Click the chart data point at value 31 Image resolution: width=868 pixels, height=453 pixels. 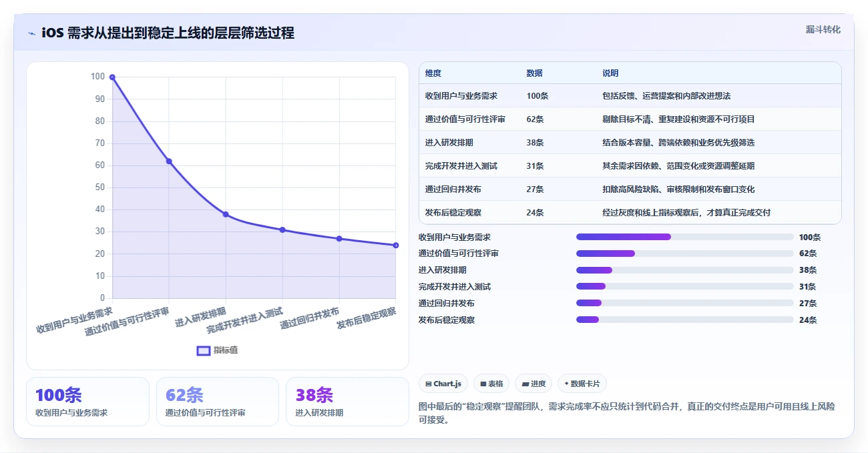click(x=282, y=230)
